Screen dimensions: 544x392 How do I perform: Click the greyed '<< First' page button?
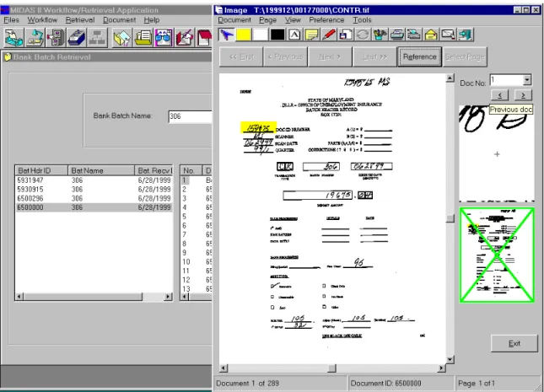[x=241, y=56]
